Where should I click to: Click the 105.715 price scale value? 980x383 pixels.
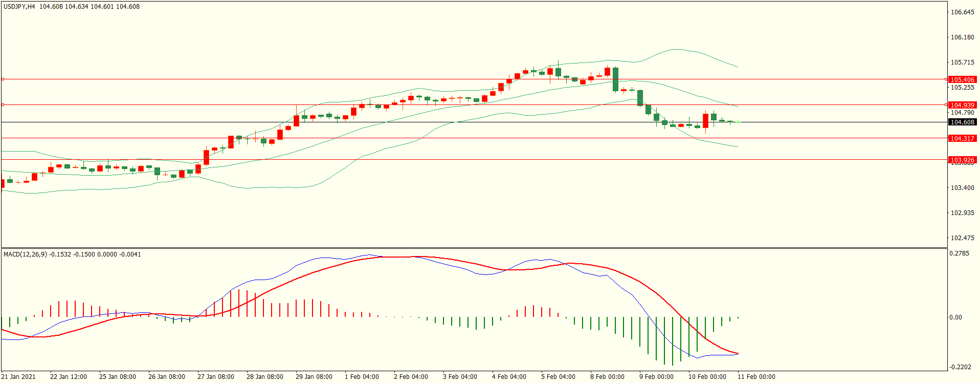962,62
